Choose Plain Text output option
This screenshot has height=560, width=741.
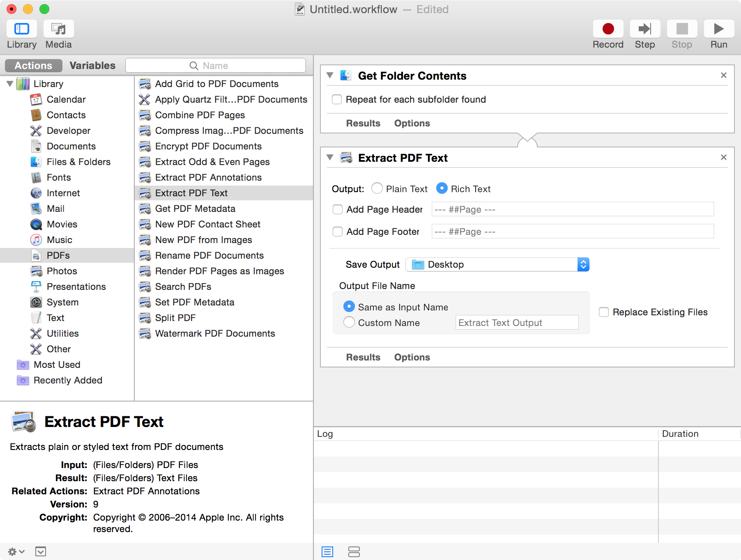click(377, 188)
